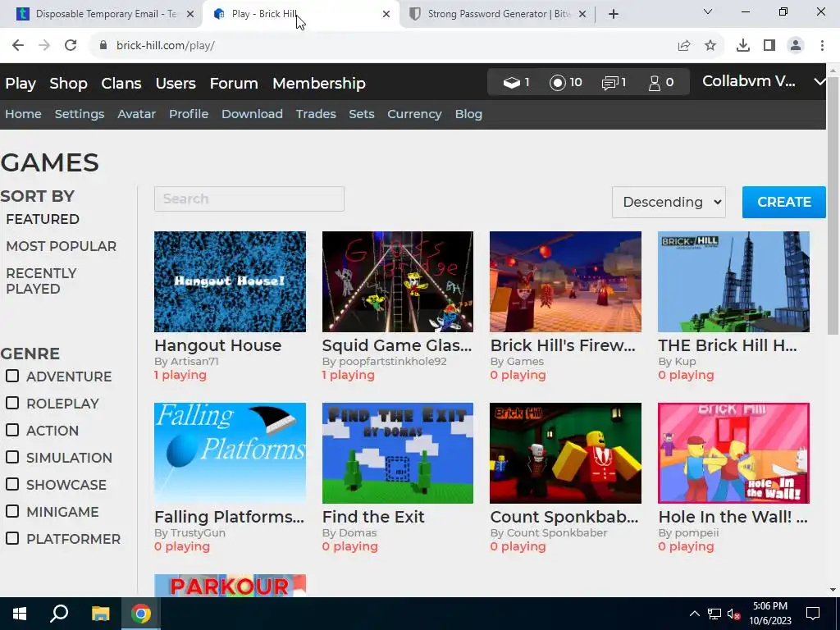Open the Descending sort order dropdown

point(669,202)
